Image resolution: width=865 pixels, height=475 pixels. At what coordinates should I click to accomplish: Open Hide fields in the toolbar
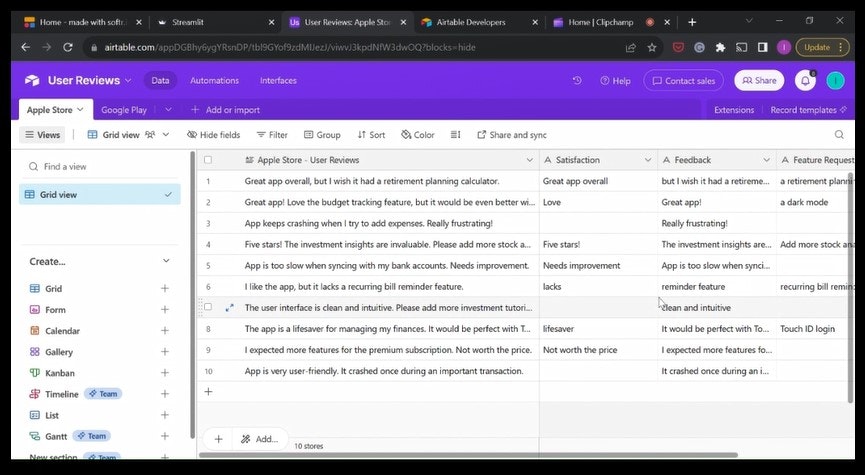[213, 135]
